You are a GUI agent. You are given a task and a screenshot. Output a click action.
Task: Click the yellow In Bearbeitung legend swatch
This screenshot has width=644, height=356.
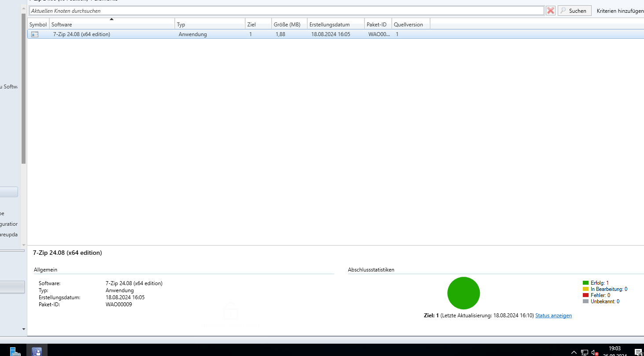tap(585, 289)
